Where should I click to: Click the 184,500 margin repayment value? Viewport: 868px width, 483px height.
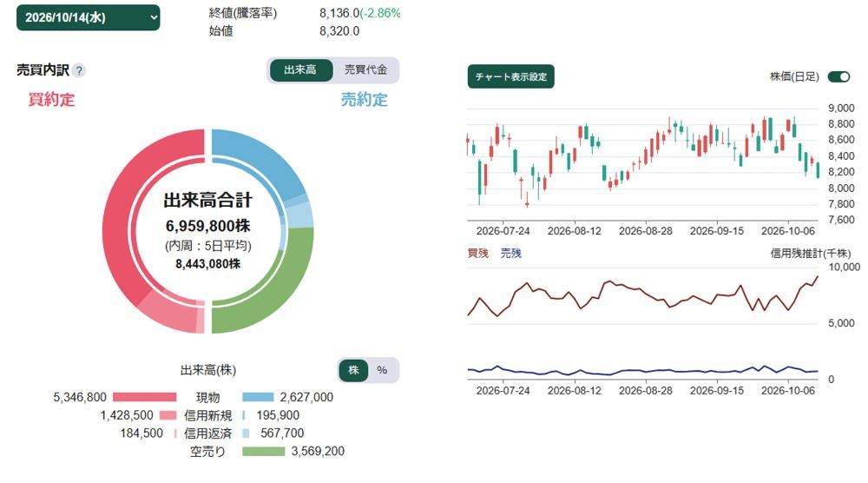(x=141, y=433)
